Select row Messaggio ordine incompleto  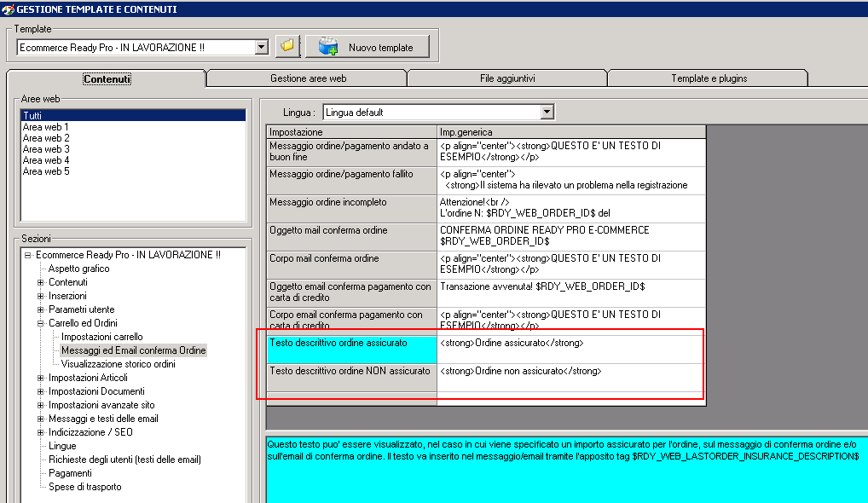tap(352, 208)
